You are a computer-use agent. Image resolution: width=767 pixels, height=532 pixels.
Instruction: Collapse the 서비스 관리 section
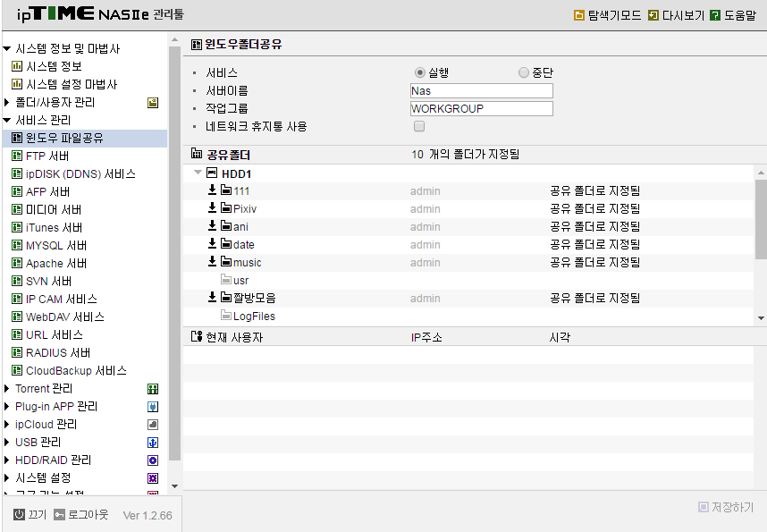click(x=6, y=120)
